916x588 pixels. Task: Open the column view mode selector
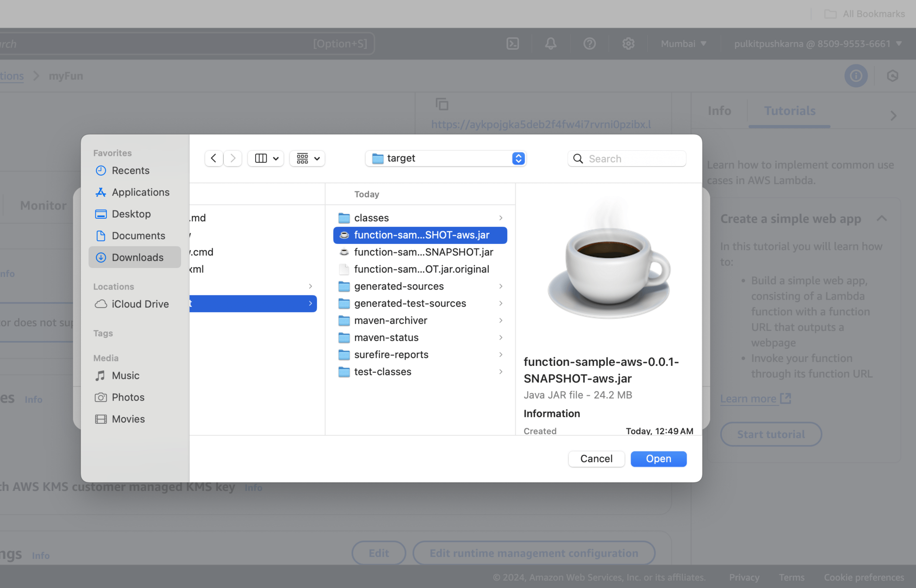(266, 158)
